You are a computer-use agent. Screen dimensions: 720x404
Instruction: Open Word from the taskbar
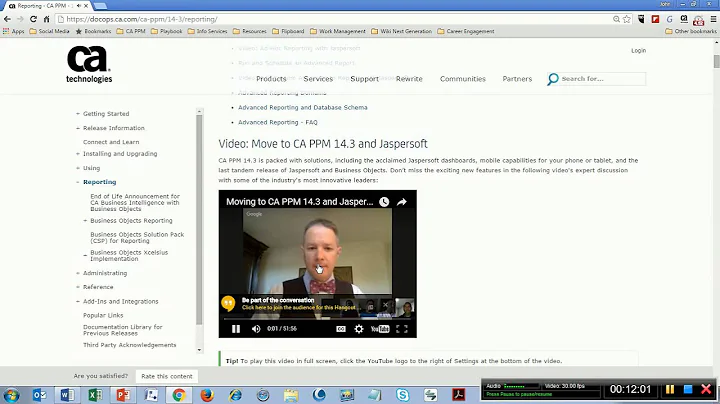click(x=67, y=395)
